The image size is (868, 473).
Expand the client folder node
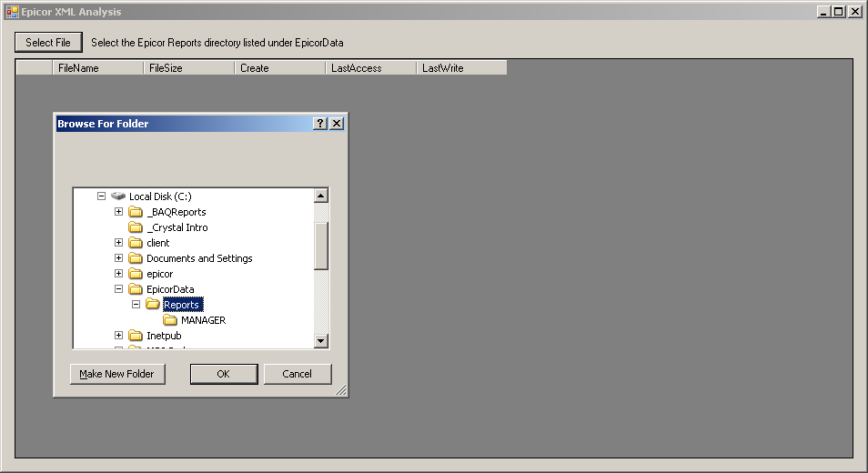point(118,242)
